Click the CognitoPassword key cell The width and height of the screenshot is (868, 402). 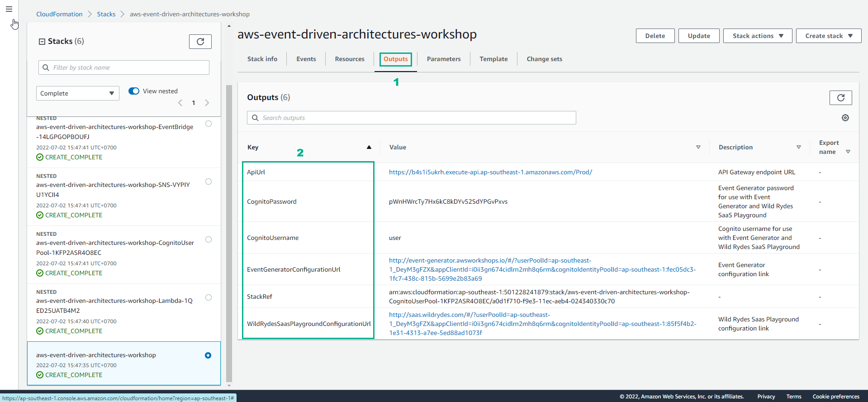(272, 201)
